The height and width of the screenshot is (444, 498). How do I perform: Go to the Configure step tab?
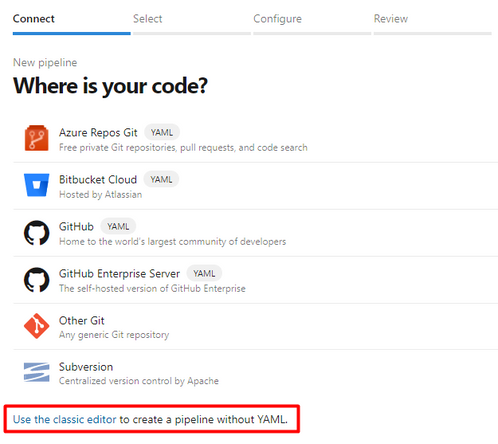point(277,19)
